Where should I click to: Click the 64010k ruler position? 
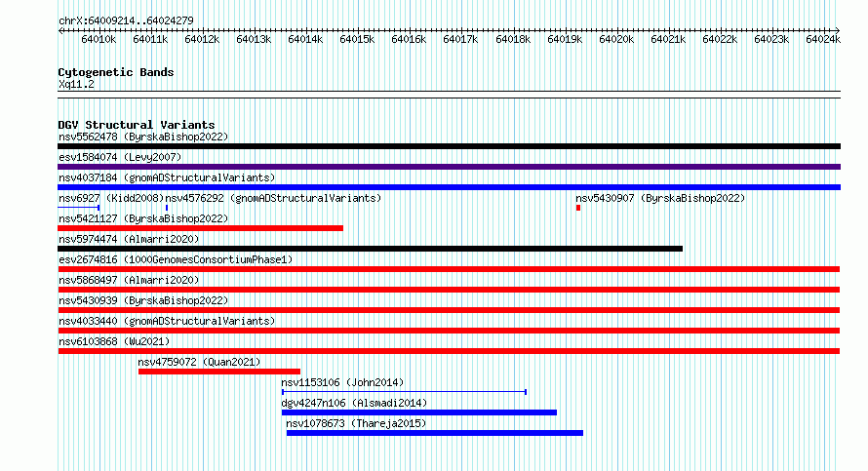click(99, 39)
